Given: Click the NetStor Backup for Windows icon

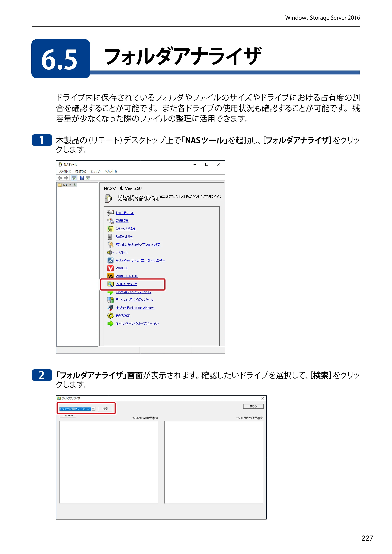Looking at the screenshot, I should pos(110,308).
